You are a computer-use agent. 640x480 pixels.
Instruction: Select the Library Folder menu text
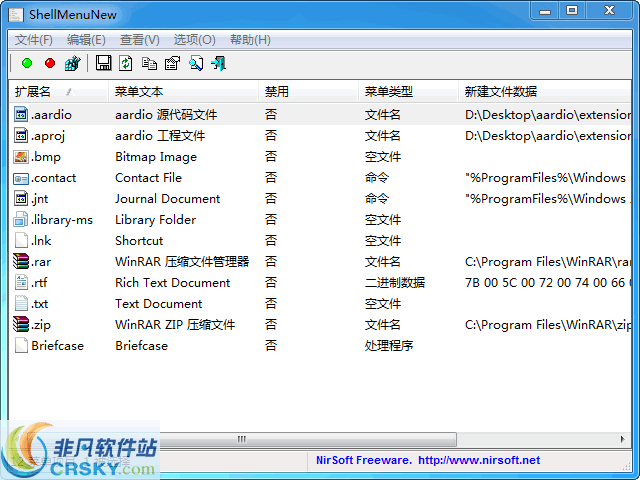tap(156, 220)
